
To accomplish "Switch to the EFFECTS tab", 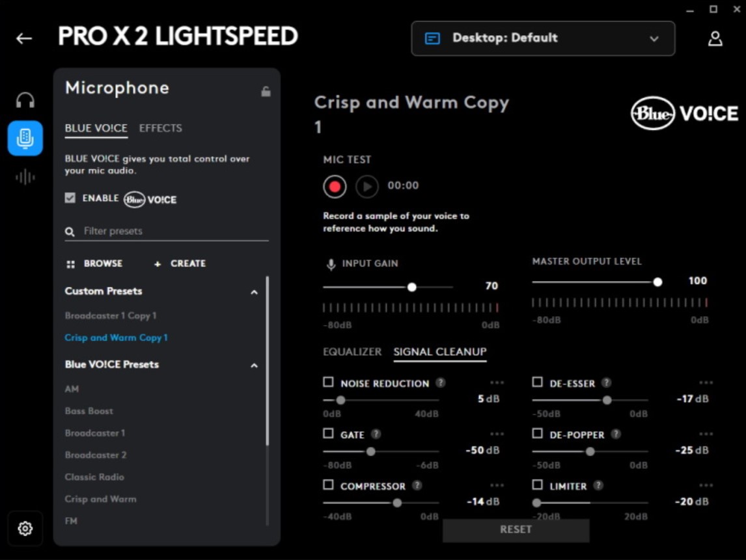I will tap(159, 128).
